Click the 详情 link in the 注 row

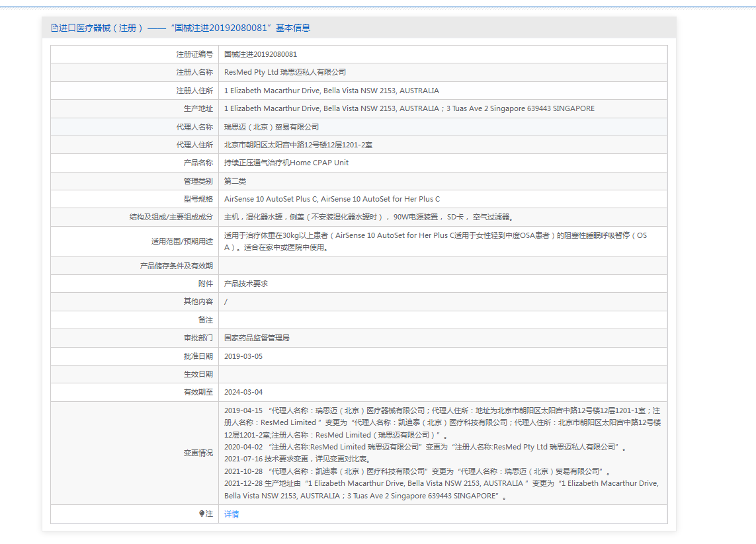point(231,514)
